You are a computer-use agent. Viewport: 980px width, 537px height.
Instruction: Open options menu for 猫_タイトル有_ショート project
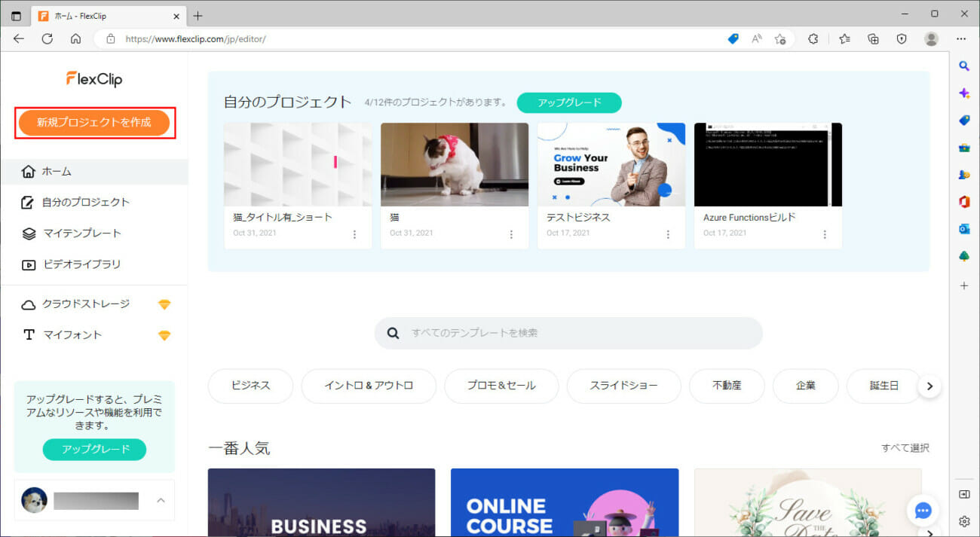354,234
